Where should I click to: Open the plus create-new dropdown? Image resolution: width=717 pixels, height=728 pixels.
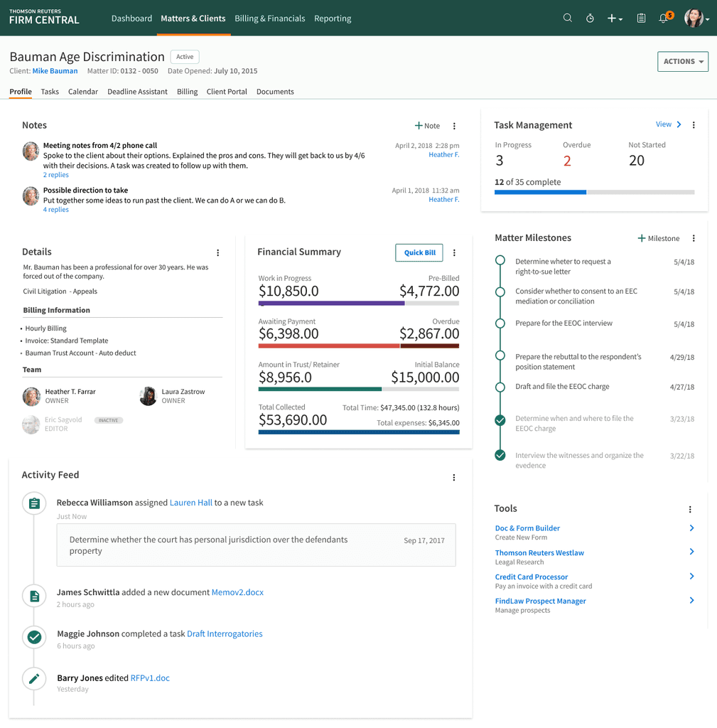(x=615, y=18)
